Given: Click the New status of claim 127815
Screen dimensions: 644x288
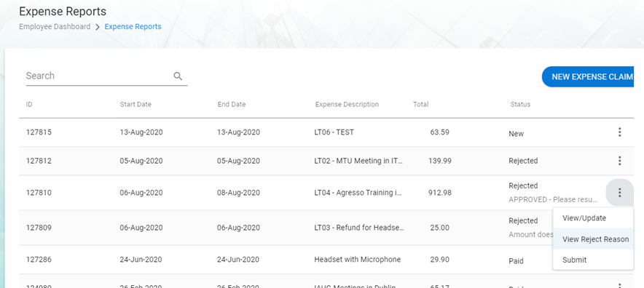Looking at the screenshot, I should pos(517,134).
